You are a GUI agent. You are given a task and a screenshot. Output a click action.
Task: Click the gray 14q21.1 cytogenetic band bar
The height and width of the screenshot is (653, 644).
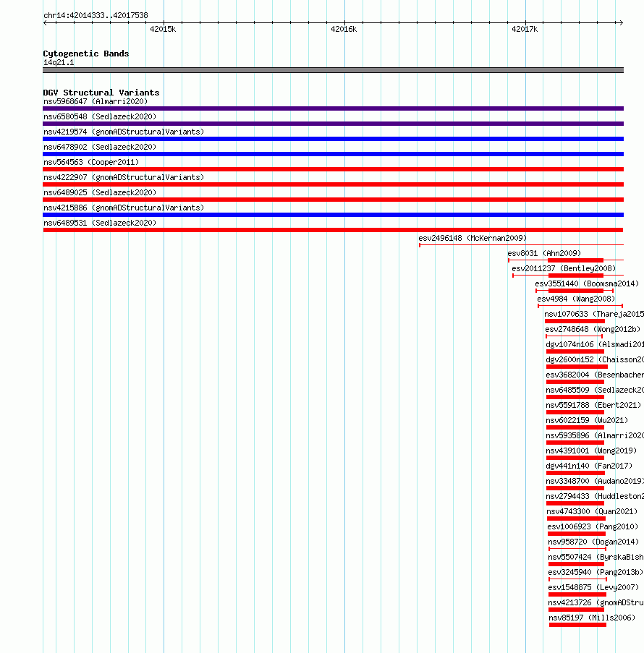point(333,70)
